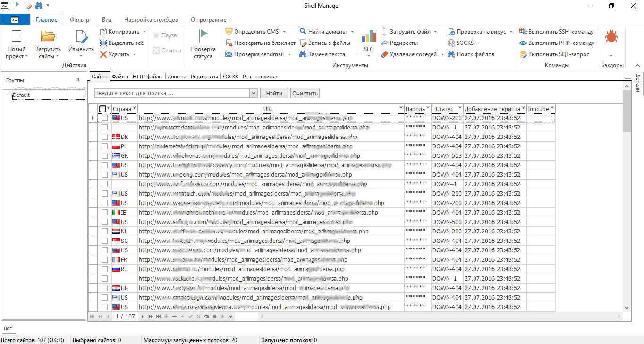The width and height of the screenshot is (644, 344).
Task: Check the IE row checkbox
Action: coord(104,212)
